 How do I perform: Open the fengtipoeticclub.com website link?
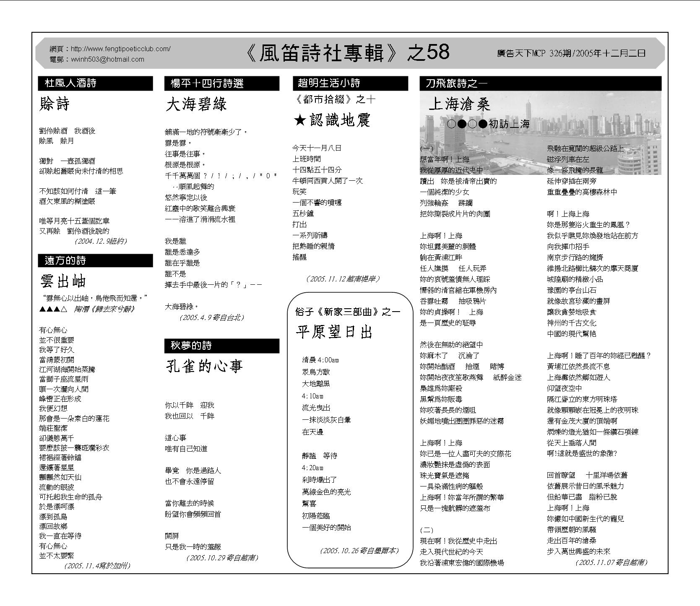click(x=120, y=49)
